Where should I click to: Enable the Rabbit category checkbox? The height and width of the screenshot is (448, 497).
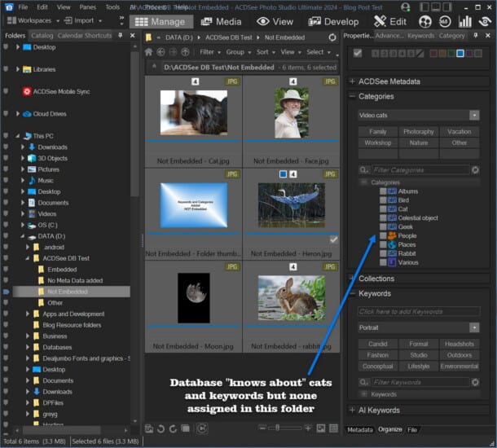tap(383, 253)
